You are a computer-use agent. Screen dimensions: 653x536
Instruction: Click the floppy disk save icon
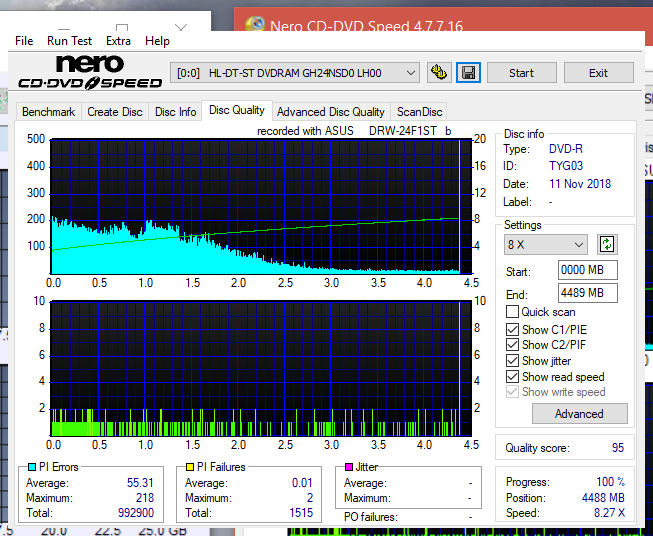point(468,73)
